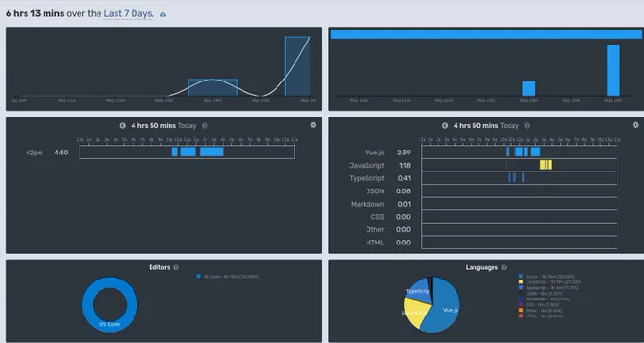Screen dimensions: 644x343
Task: Click the JSON language row label
Action: [375, 191]
